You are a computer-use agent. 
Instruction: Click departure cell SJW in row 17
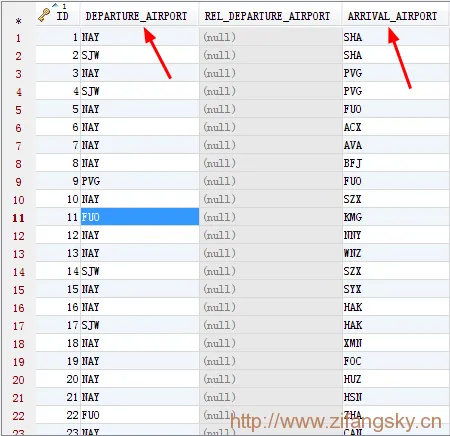pyautogui.click(x=140, y=325)
